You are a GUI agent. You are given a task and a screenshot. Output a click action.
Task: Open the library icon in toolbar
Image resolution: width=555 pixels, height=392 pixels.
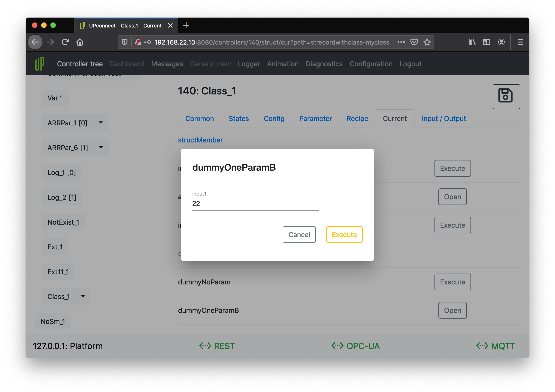pos(472,42)
